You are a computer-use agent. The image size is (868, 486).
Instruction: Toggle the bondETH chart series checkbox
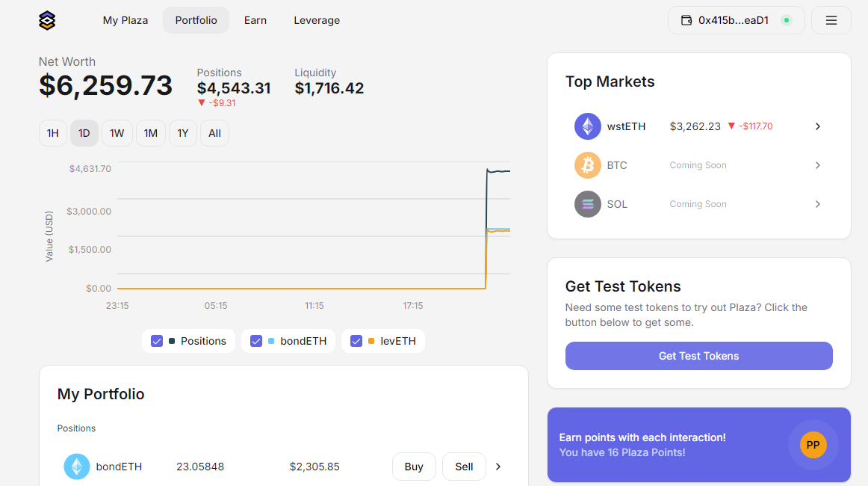[256, 341]
